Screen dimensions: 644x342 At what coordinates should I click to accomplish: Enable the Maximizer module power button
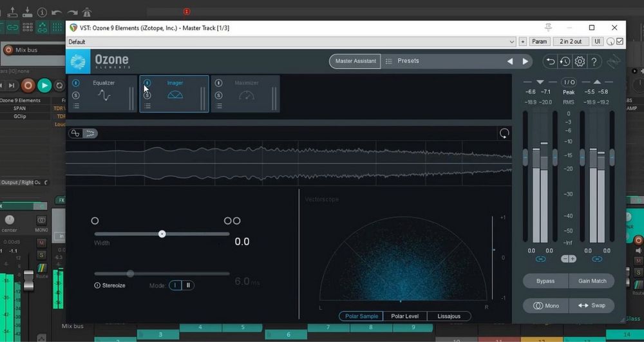(x=218, y=83)
